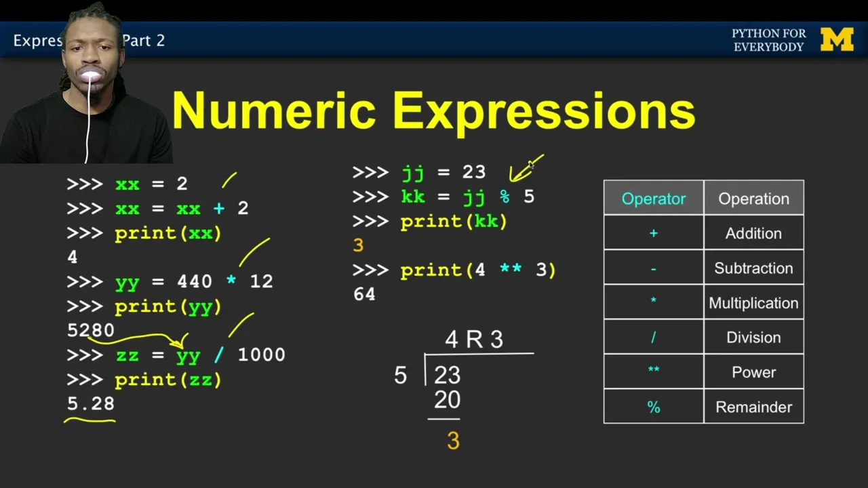Click the "print(kk)" statement
The height and width of the screenshot is (488, 868).
click(454, 222)
